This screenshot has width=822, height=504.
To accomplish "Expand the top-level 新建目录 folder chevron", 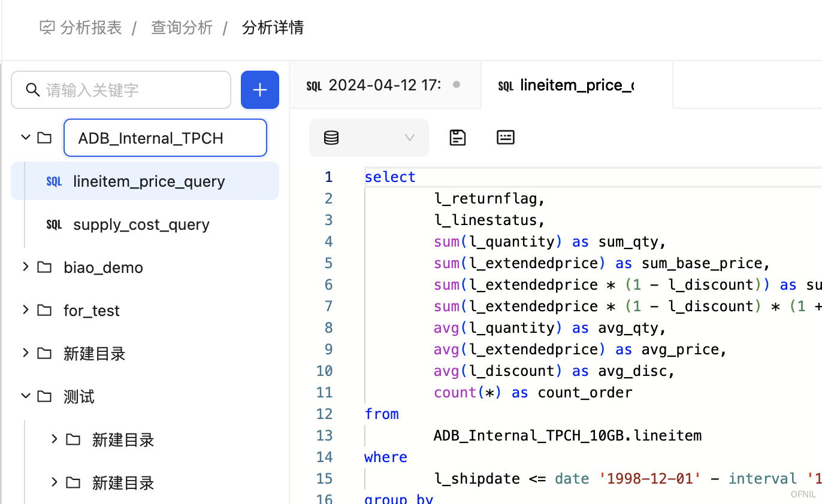I will tap(26, 353).
